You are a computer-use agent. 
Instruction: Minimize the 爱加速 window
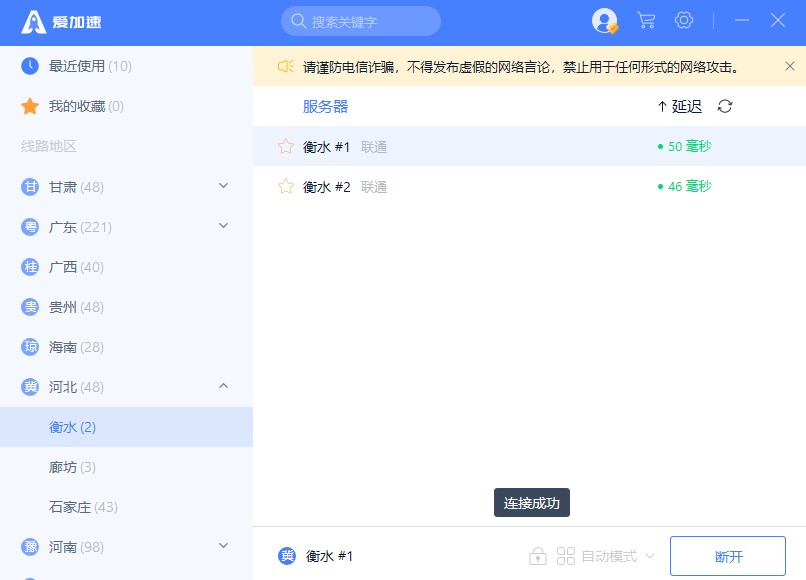coord(741,21)
